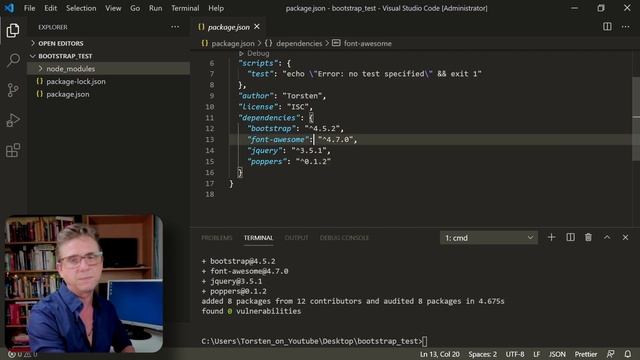Kill the terminal with the trash icon
This screenshot has width=640, height=360.
pyautogui.click(x=588, y=237)
